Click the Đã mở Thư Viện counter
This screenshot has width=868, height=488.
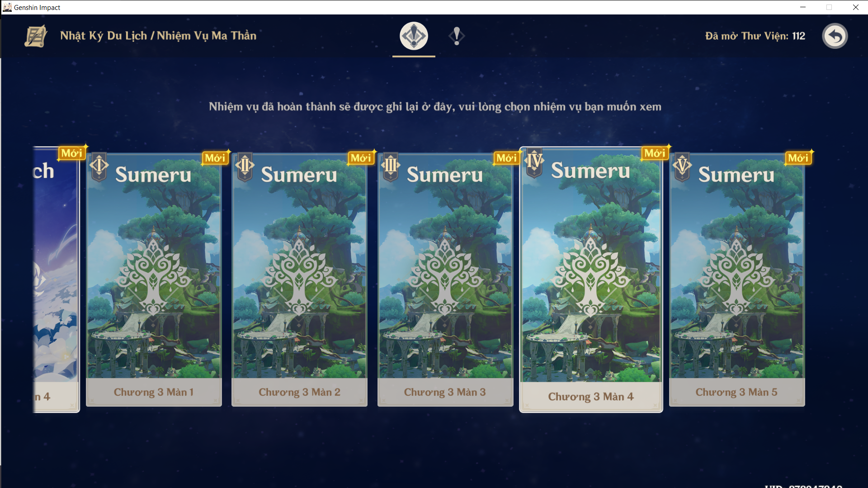(x=755, y=36)
